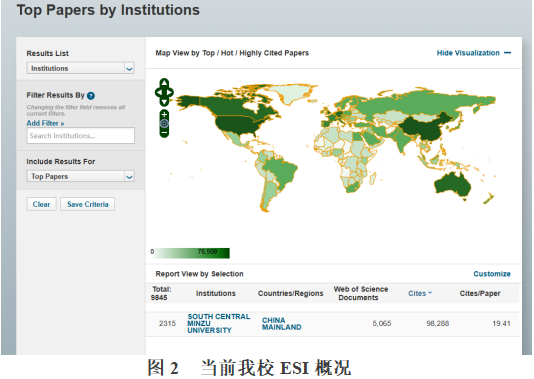Image resolution: width=534 pixels, height=379 pixels.
Task: Pan the map up with the top arrow
Action: click(164, 83)
